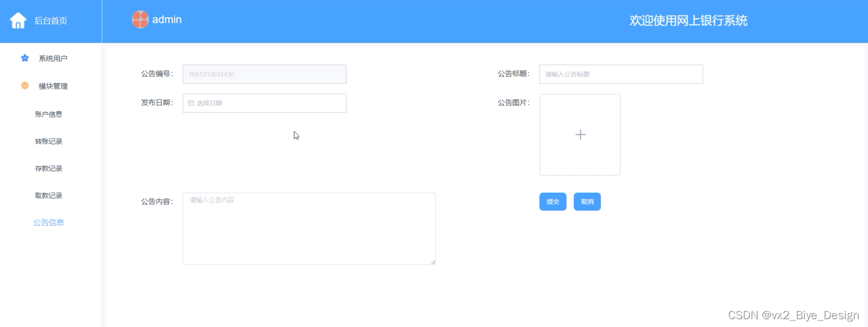This screenshot has width=868, height=327.
Task: Click the plus icon to upload image
Action: [x=580, y=134]
